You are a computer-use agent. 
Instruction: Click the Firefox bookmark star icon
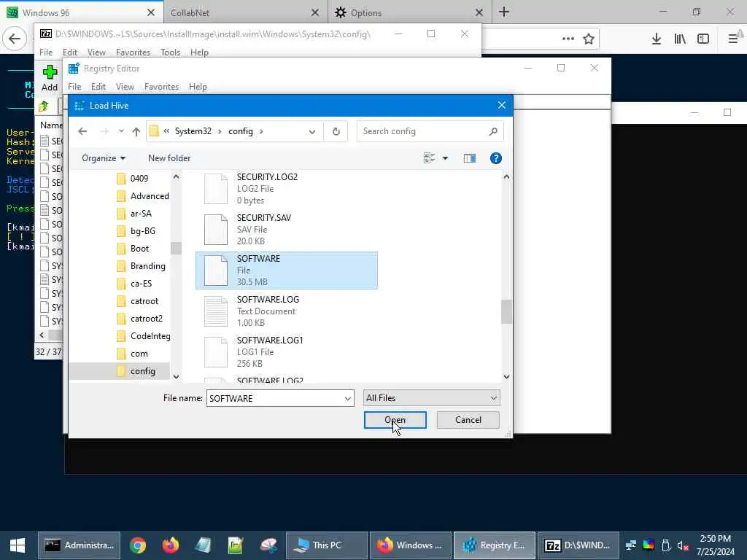[x=589, y=39]
